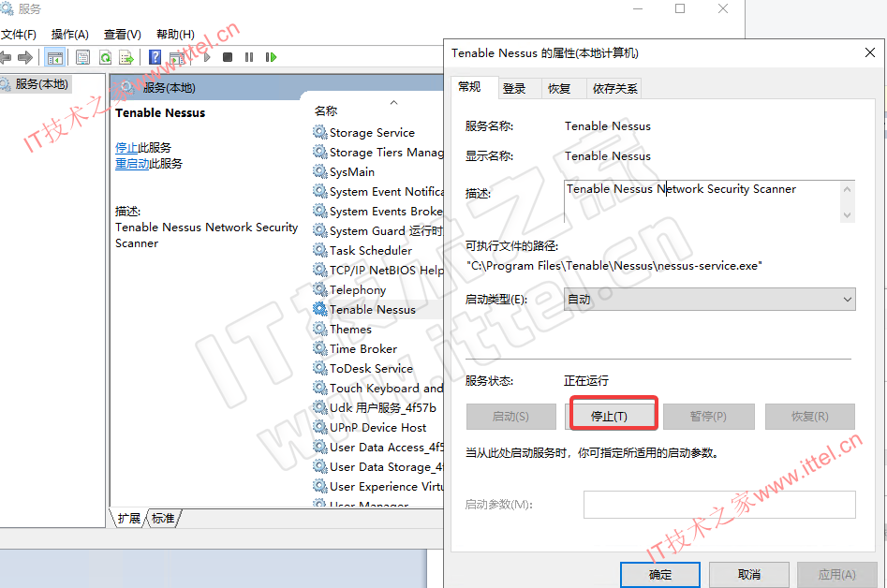This screenshot has width=887, height=588.
Task: Click inside the 描述 description text box
Action: (702, 201)
